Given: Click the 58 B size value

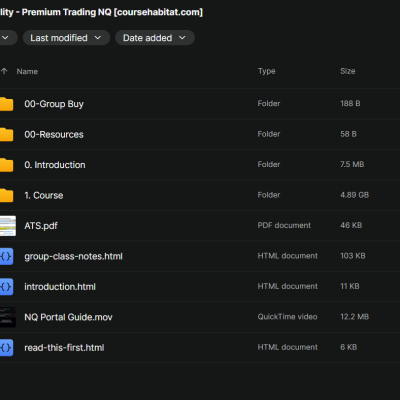Looking at the screenshot, I should coord(348,134).
